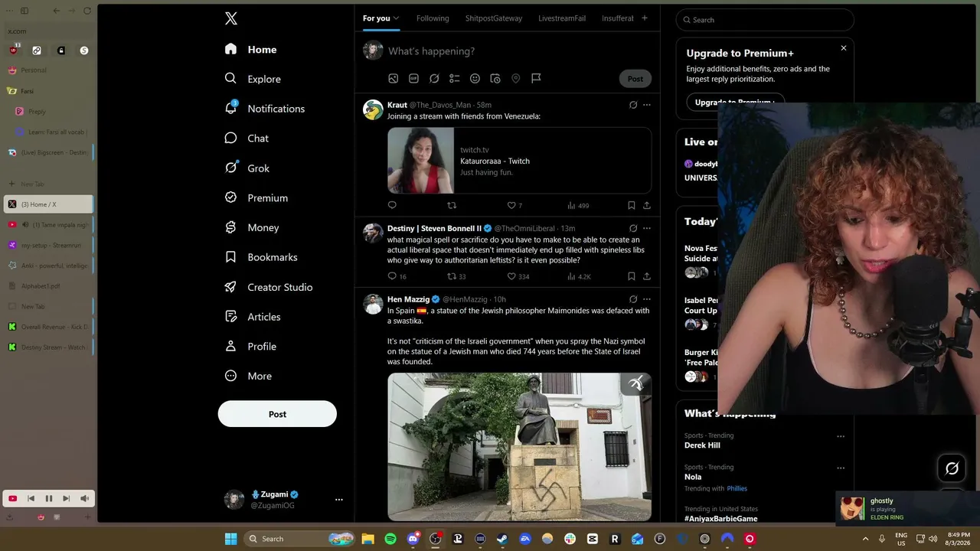Click the composer Post button
Image resolution: width=980 pixels, height=551 pixels.
tap(635, 79)
